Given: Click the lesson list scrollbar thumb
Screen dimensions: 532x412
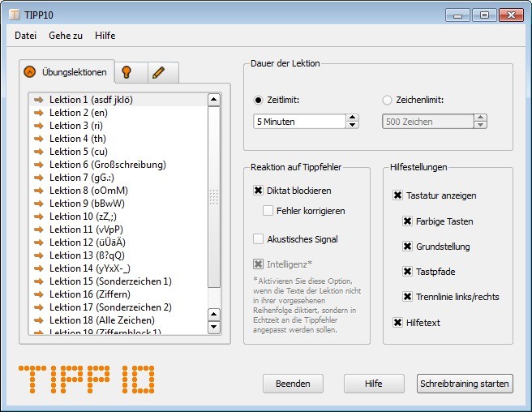Looking at the screenshot, I should coord(214,197).
